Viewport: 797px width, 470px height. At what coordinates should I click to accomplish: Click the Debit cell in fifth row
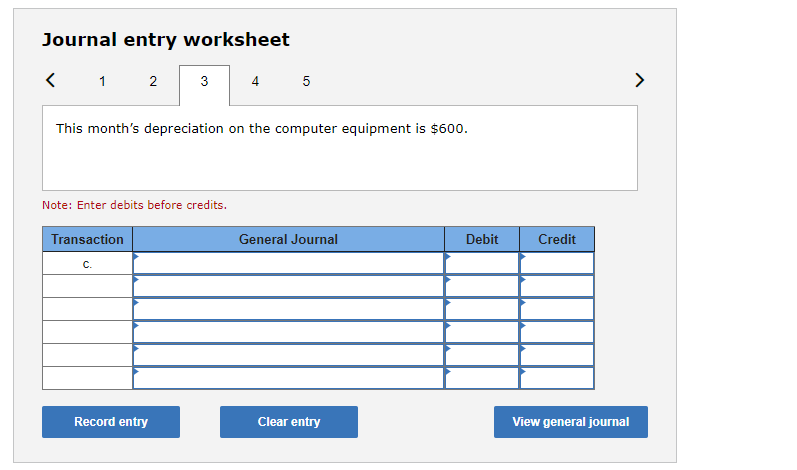click(482, 355)
